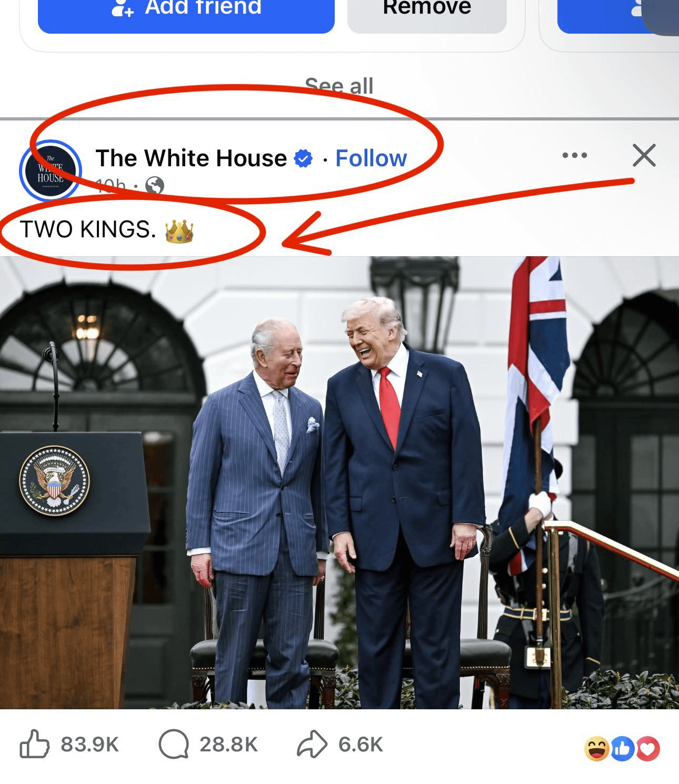Follow The White House page
Image resolution: width=679 pixels, height=784 pixels.
tap(371, 158)
